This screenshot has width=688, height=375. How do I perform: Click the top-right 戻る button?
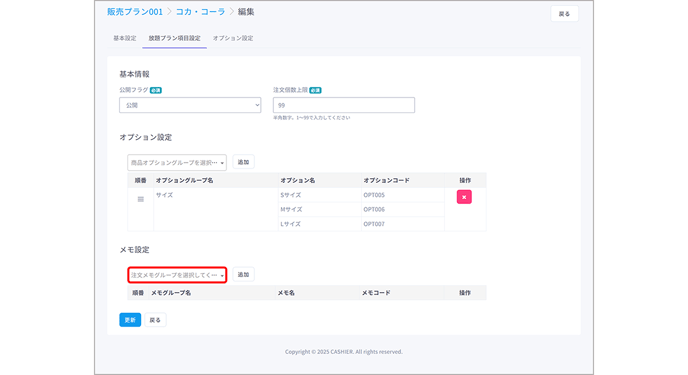pos(564,14)
